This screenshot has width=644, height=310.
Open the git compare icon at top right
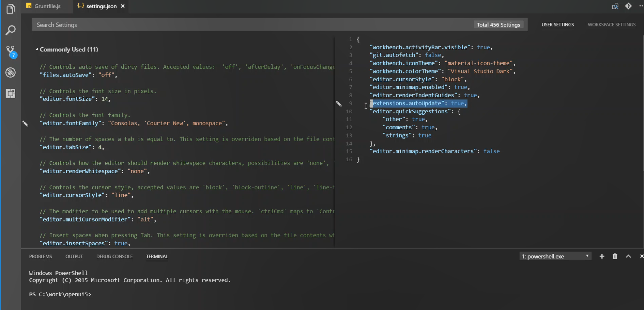point(629,6)
